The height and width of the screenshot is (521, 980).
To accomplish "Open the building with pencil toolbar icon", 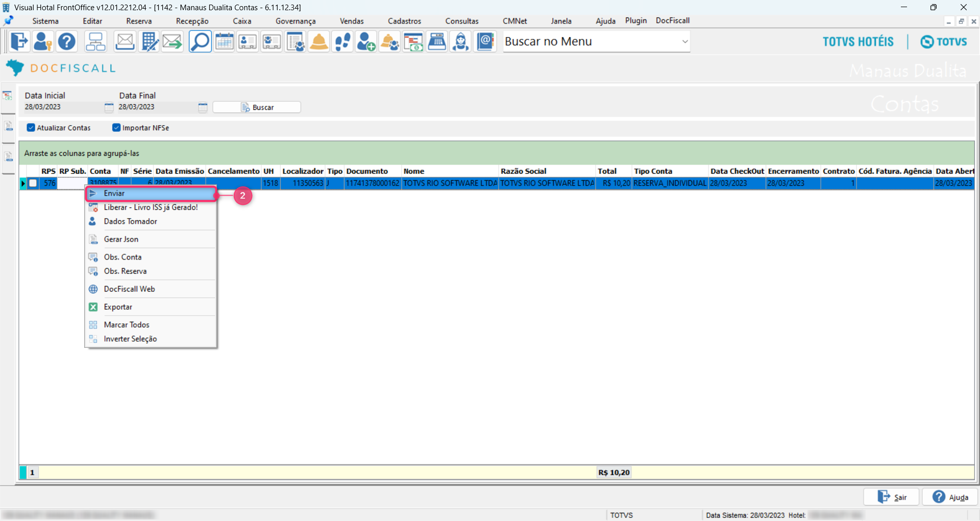I will coord(149,41).
